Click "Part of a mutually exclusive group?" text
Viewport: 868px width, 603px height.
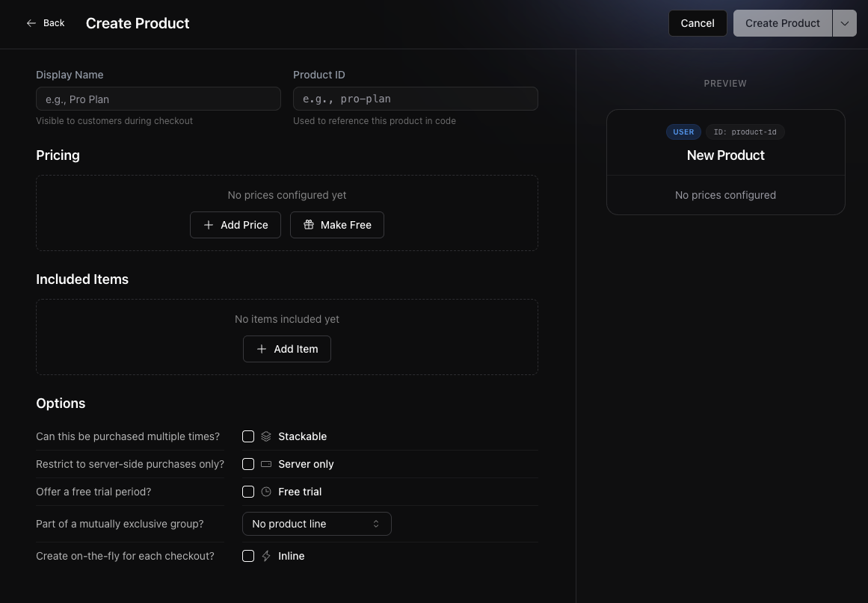tap(120, 524)
